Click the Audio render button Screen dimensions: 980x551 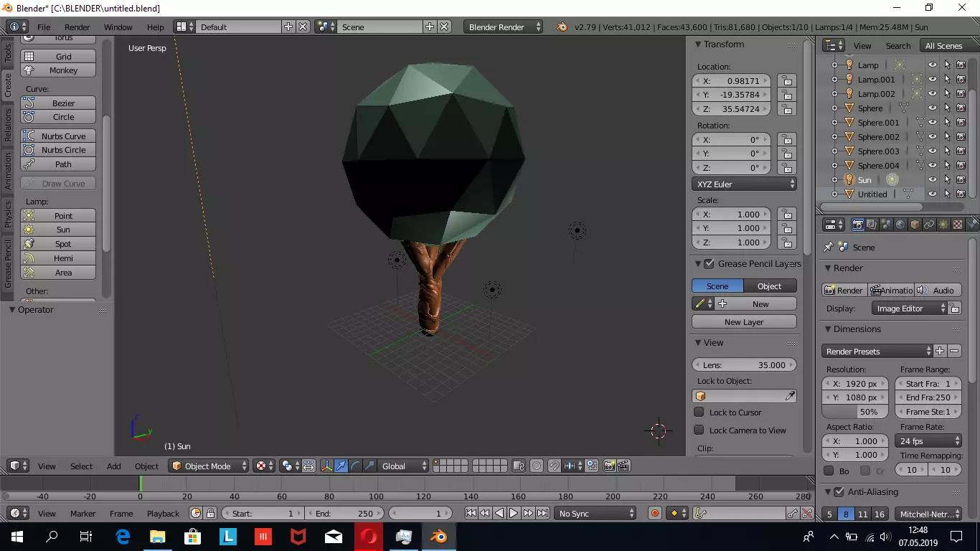coord(938,290)
